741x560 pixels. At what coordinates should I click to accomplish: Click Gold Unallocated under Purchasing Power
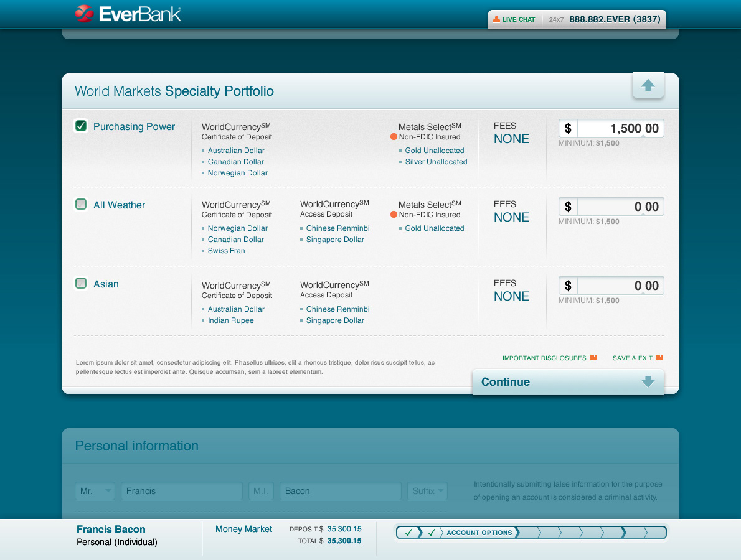pos(435,151)
